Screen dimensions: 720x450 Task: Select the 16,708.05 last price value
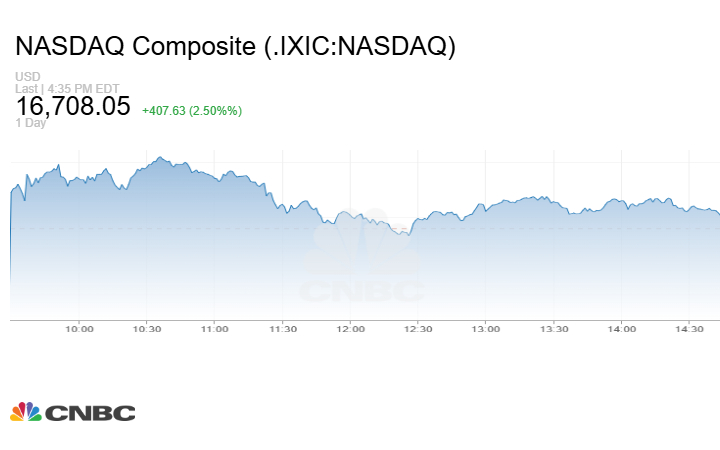[x=73, y=106]
